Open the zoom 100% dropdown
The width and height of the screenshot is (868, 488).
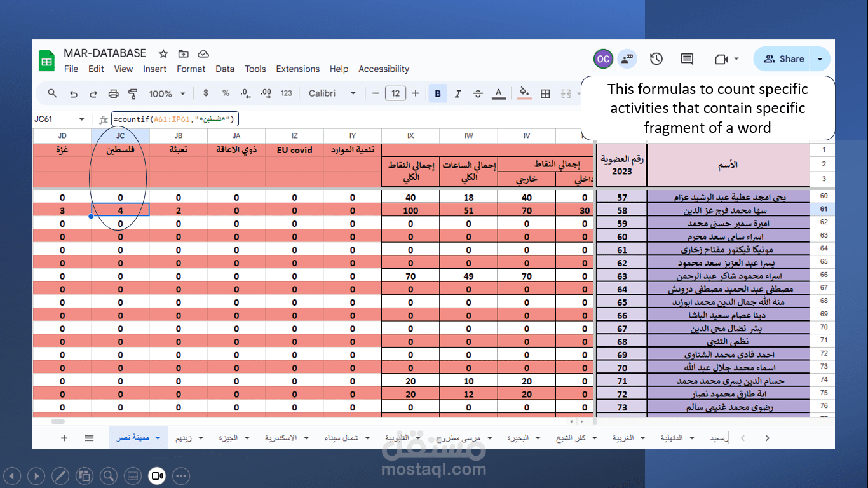(x=167, y=93)
